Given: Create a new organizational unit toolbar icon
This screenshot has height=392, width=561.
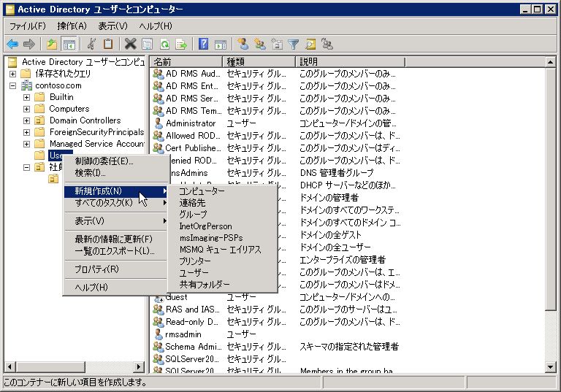Looking at the screenshot, I should (277, 44).
